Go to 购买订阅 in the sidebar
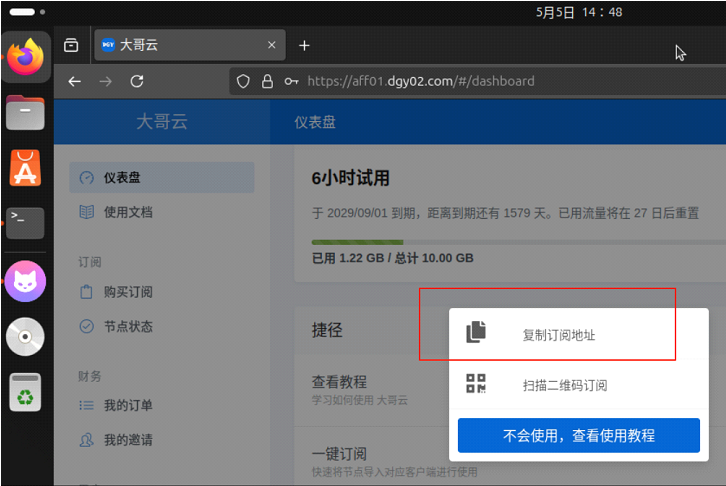726x486 pixels. [x=128, y=292]
